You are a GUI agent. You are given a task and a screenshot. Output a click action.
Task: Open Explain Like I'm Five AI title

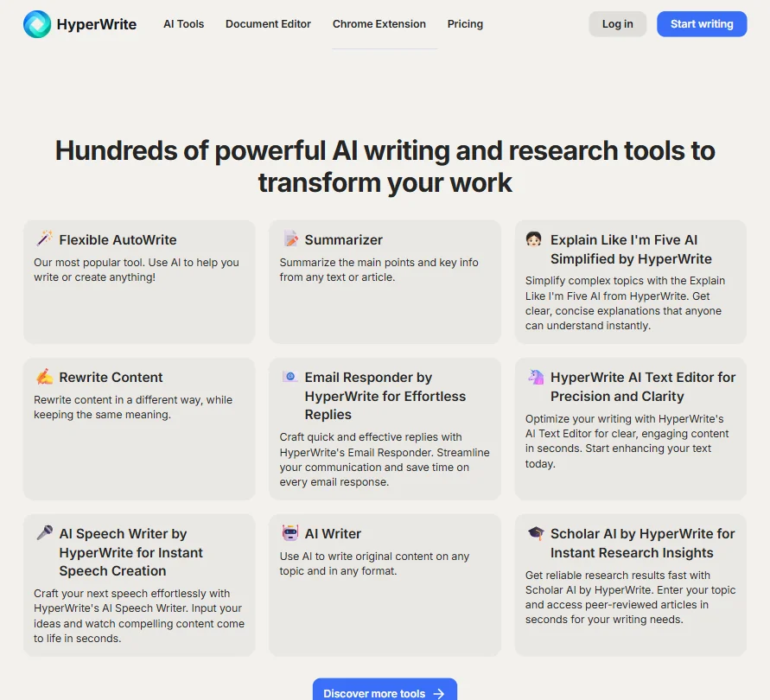(x=631, y=249)
